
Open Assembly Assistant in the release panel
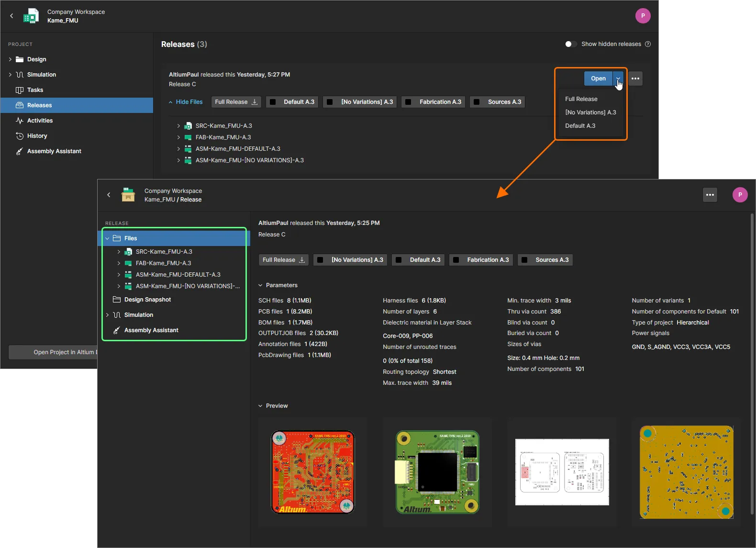coord(151,330)
